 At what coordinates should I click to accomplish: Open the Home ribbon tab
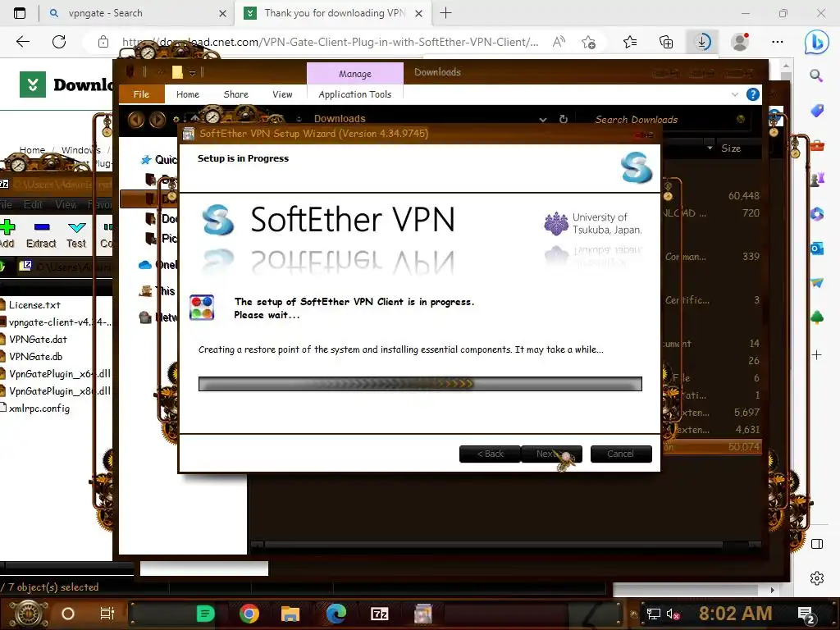point(188,94)
